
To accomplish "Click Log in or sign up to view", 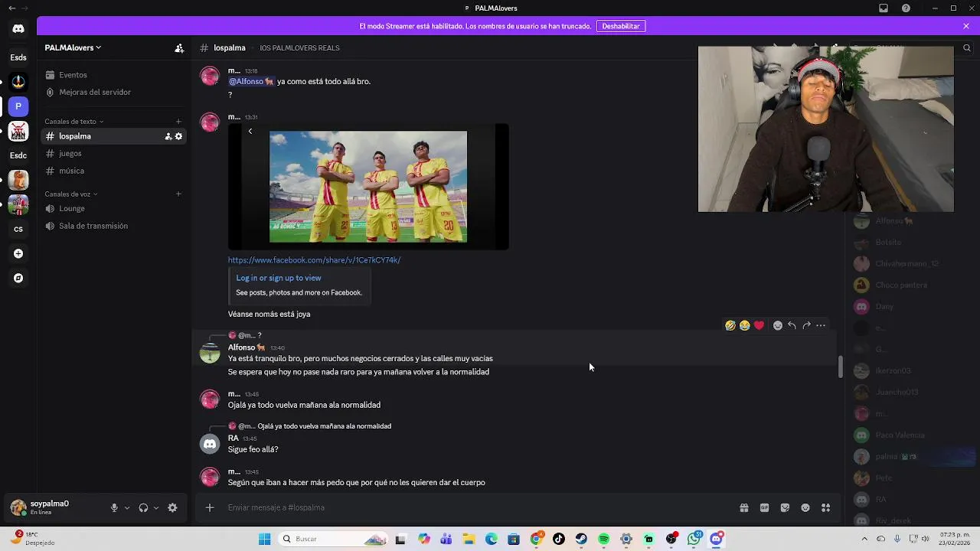I will [x=279, y=278].
